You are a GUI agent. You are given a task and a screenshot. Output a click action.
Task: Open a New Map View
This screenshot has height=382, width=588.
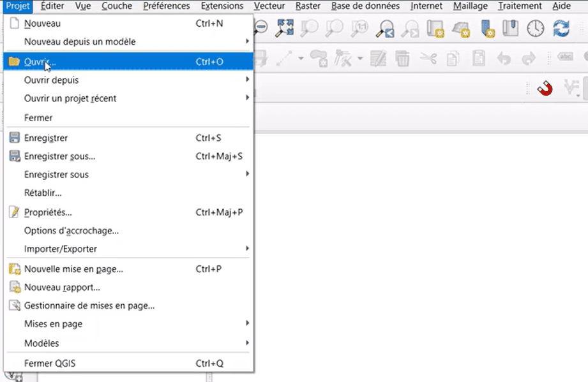click(436, 29)
